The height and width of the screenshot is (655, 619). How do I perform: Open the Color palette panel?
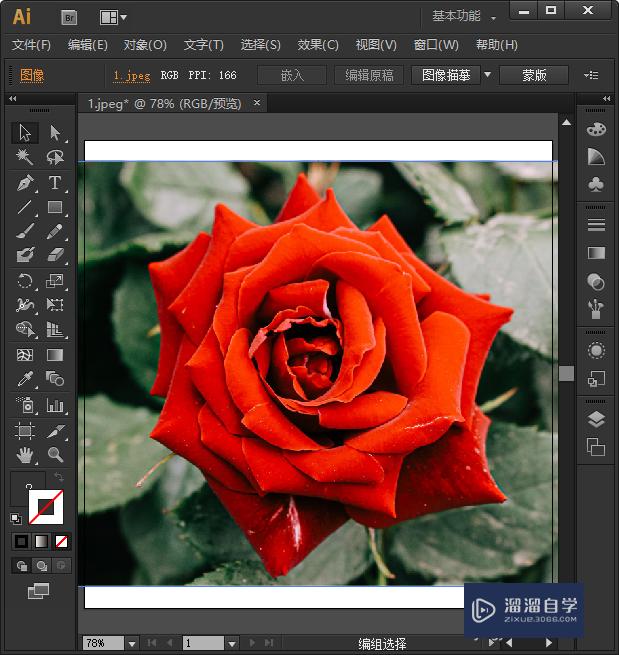pos(596,129)
